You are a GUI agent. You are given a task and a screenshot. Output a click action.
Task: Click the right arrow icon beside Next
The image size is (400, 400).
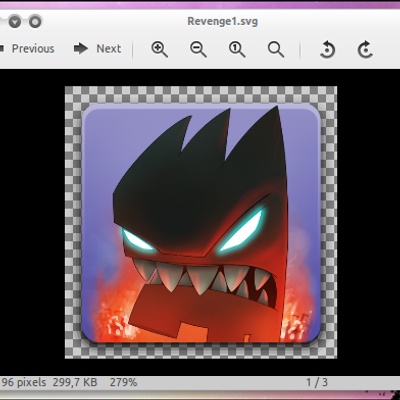point(81,49)
